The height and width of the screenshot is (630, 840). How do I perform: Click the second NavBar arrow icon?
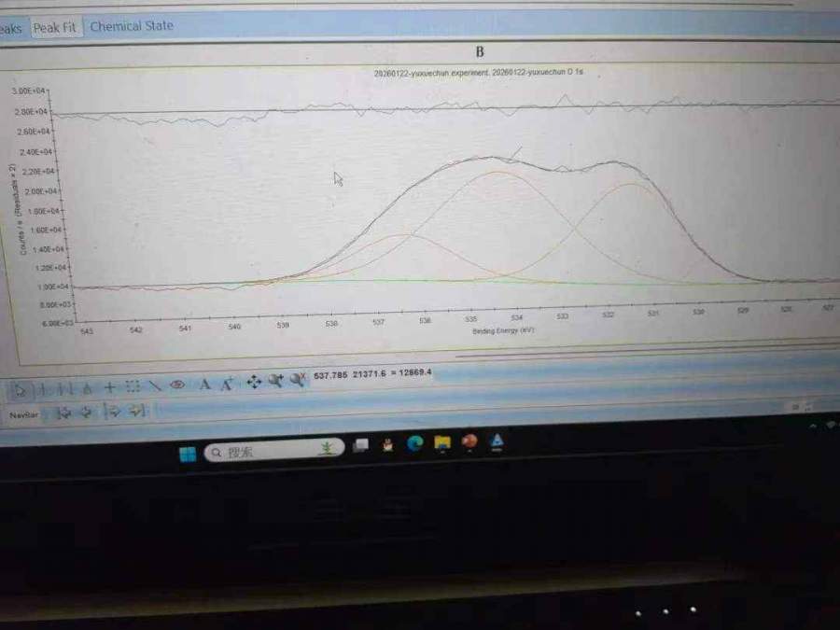click(86, 412)
